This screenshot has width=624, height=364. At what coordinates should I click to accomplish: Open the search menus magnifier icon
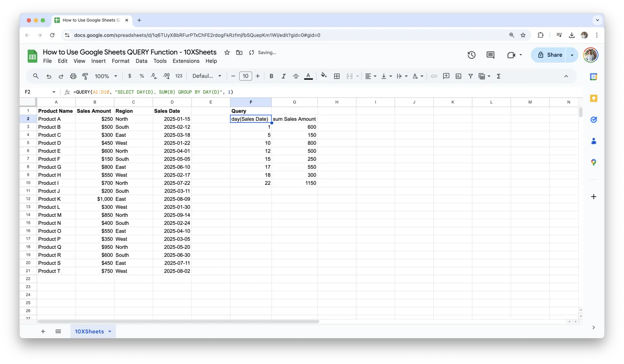coord(36,76)
